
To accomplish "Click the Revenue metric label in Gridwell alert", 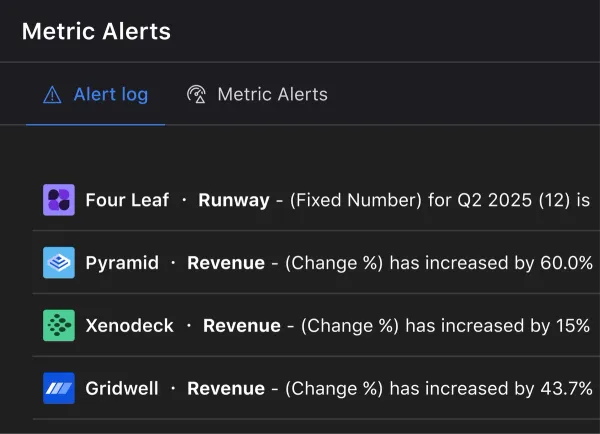I will 226,388.
